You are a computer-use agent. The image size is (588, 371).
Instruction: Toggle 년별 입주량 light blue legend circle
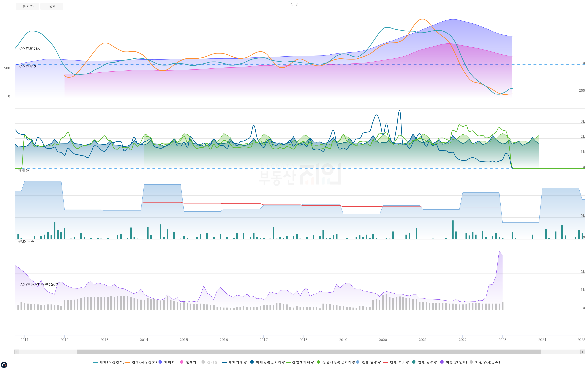[358, 362]
